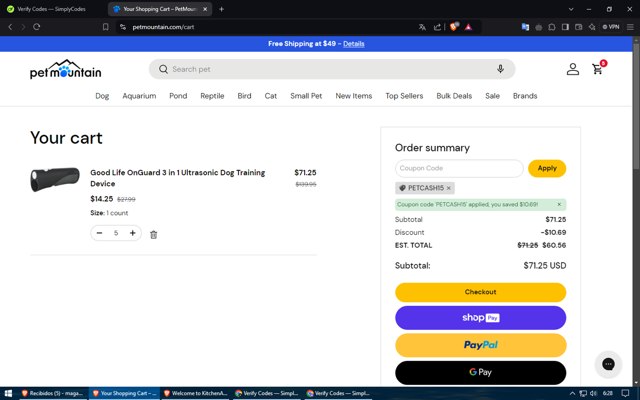The width and height of the screenshot is (640, 400).
Task: Open the shopping cart icon
Action: (x=598, y=69)
